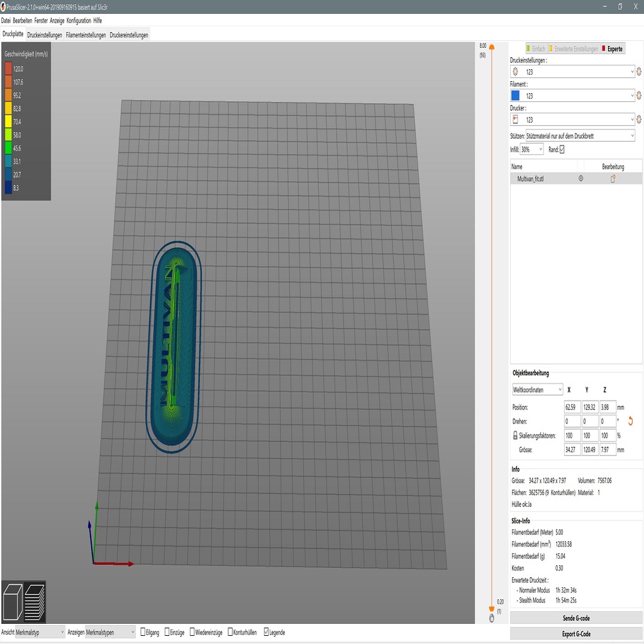Switch to the Filamenteinstellungen tab
Image resolution: width=644 pixels, height=644 pixels.
[x=86, y=35]
